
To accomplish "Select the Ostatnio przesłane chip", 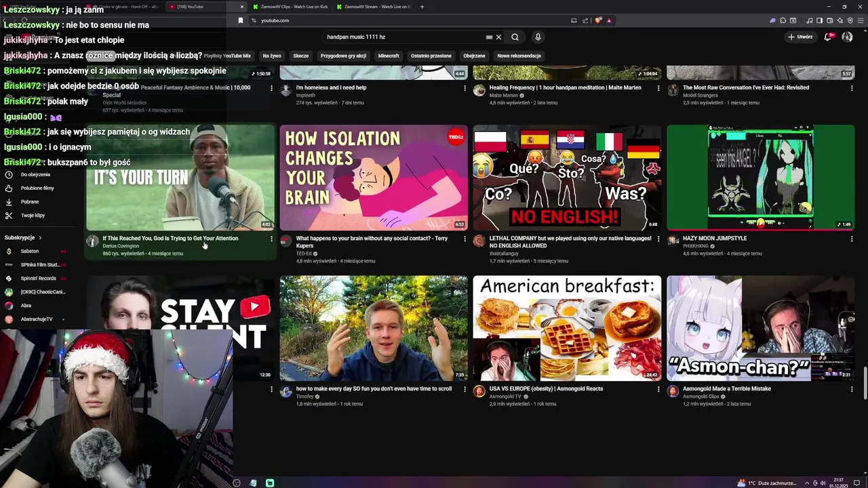I will click(431, 56).
